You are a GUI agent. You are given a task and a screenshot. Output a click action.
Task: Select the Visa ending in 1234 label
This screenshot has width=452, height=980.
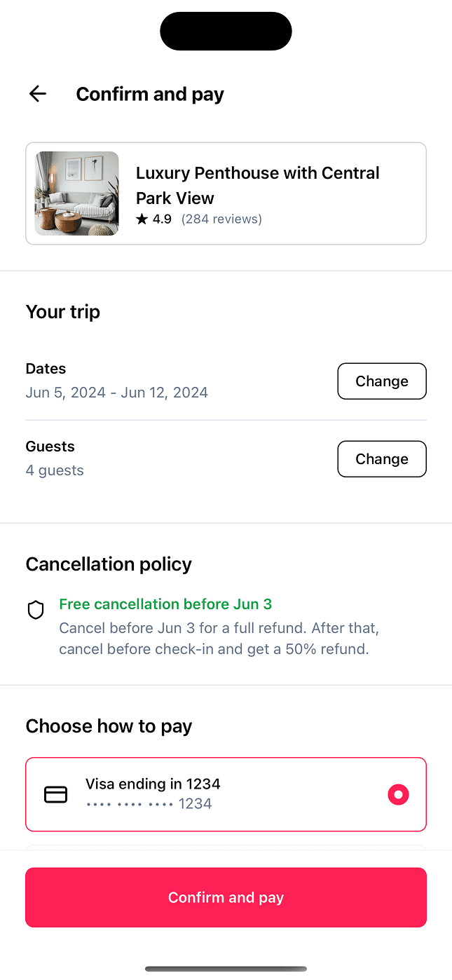tap(153, 784)
